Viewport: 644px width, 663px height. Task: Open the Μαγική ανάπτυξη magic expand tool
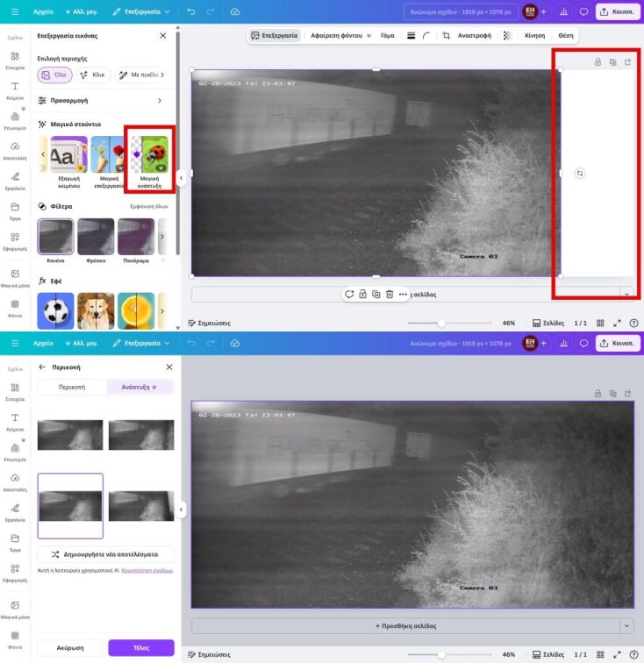click(148, 159)
